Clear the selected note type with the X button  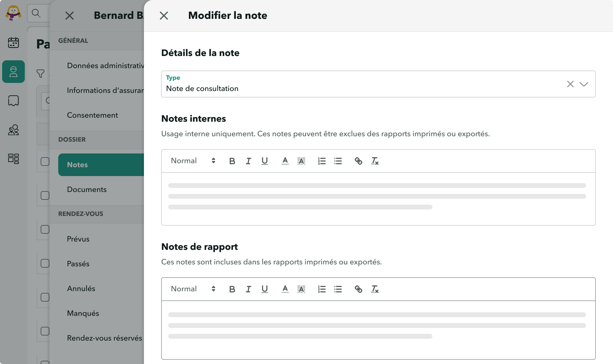coord(570,84)
